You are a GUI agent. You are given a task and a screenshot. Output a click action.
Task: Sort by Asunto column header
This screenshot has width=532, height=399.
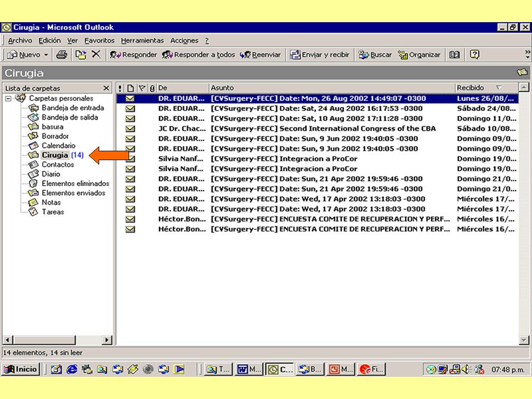click(x=332, y=88)
